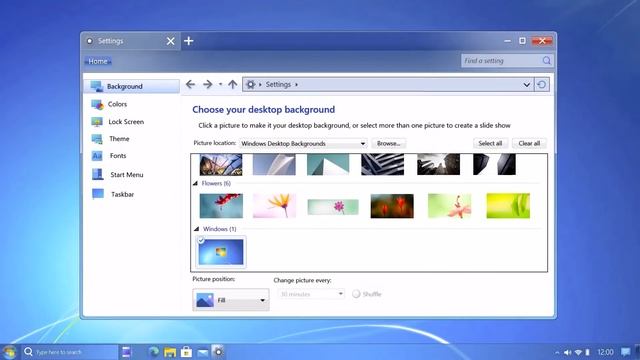Image resolution: width=640 pixels, height=360 pixels.
Task: Select the yellow-green plant wallpaper
Action: coord(508,206)
